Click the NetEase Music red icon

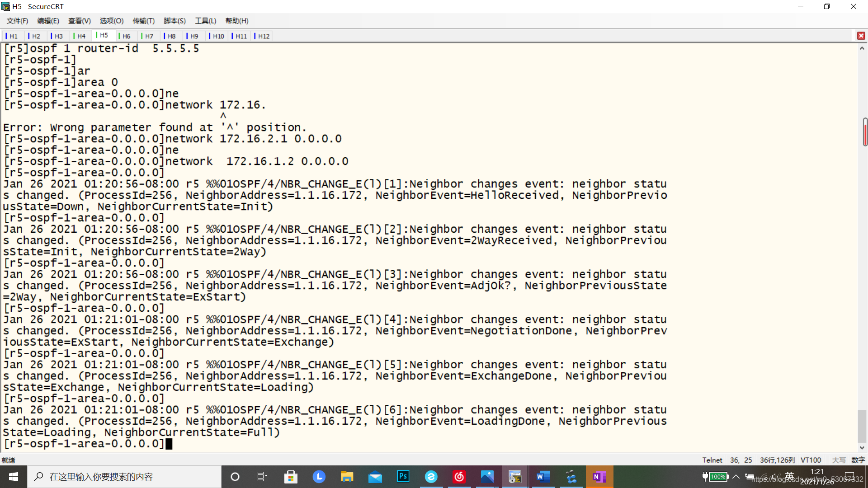coord(459,477)
